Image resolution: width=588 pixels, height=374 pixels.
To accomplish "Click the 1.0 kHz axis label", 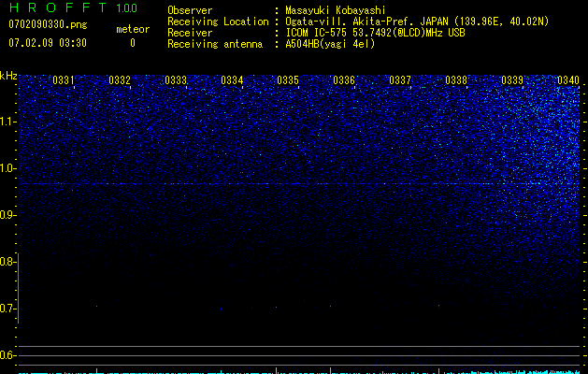I will (x=7, y=168).
